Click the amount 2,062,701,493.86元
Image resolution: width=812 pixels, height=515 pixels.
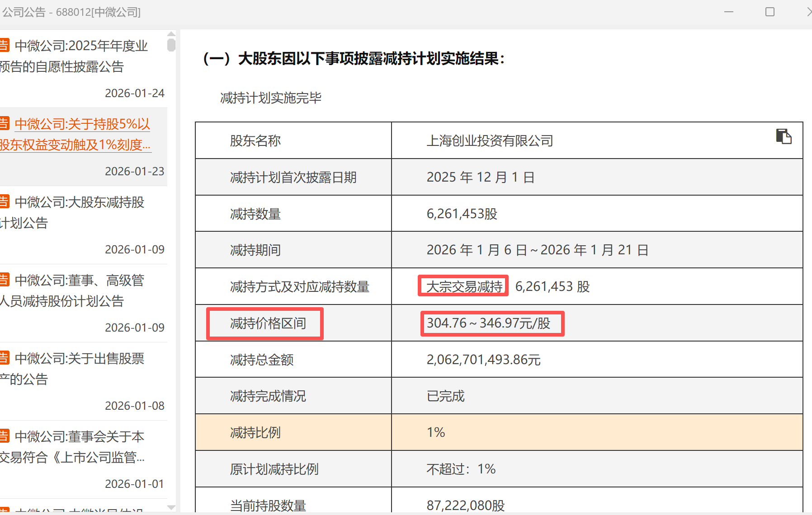[x=484, y=360]
